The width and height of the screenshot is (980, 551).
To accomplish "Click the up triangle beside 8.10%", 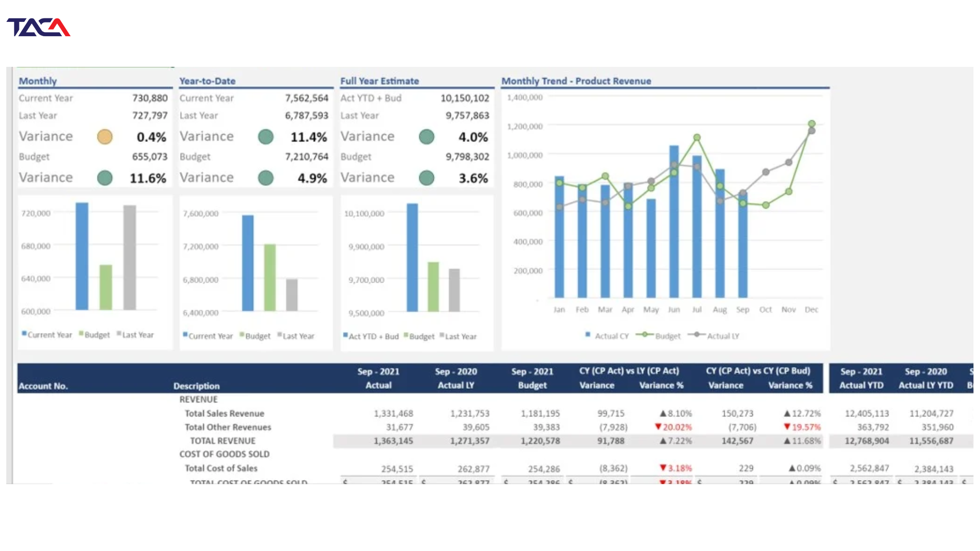I will tap(663, 413).
